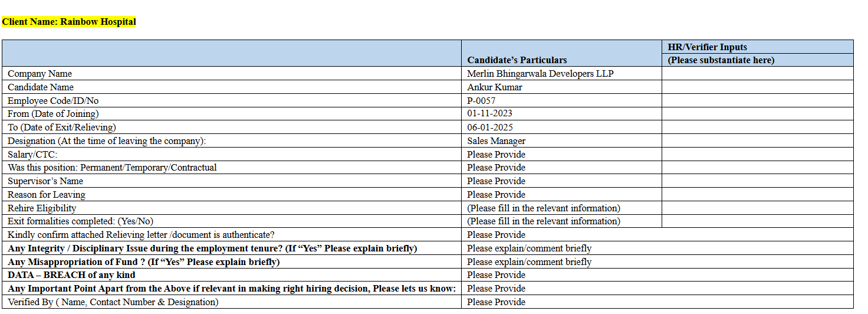Click the HR/Verifier input cell for Company Name
The height and width of the screenshot is (314, 868).
coord(757,74)
